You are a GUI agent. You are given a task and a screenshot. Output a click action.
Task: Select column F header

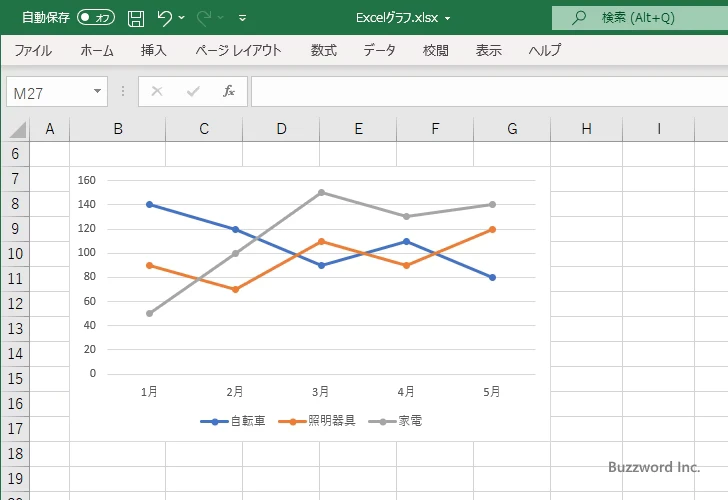[435, 129]
